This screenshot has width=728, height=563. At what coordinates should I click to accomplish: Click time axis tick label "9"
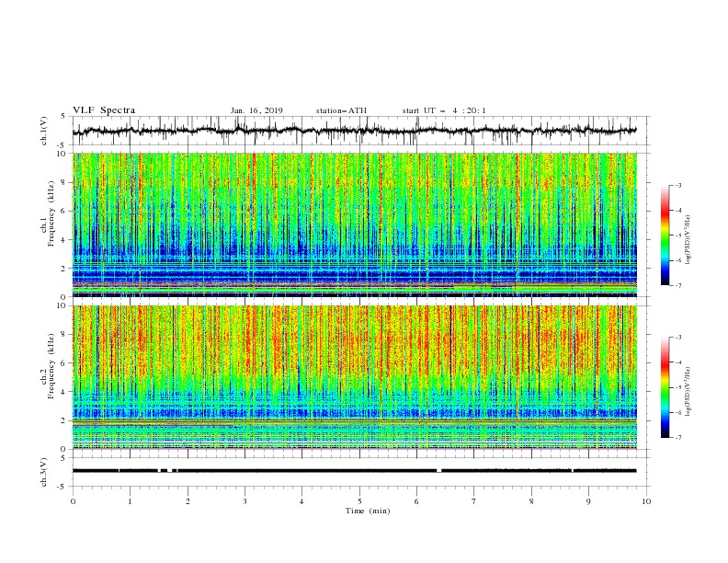pyautogui.click(x=588, y=501)
